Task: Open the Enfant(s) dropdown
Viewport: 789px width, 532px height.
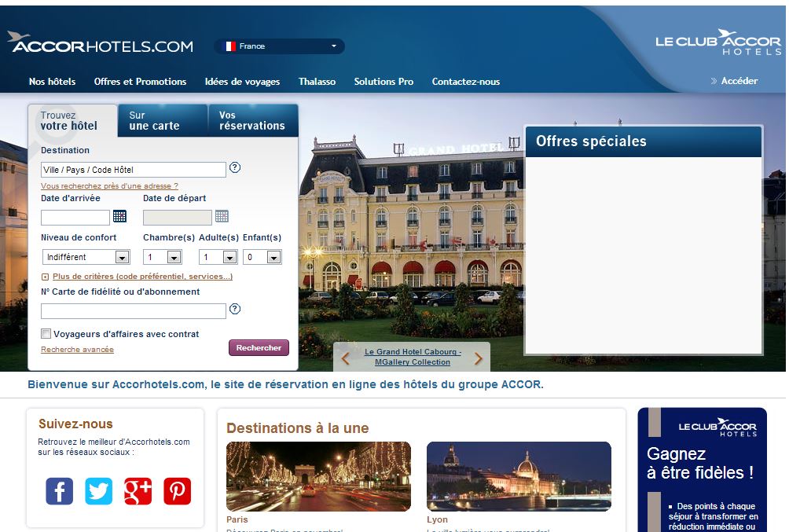Action: coord(273,257)
